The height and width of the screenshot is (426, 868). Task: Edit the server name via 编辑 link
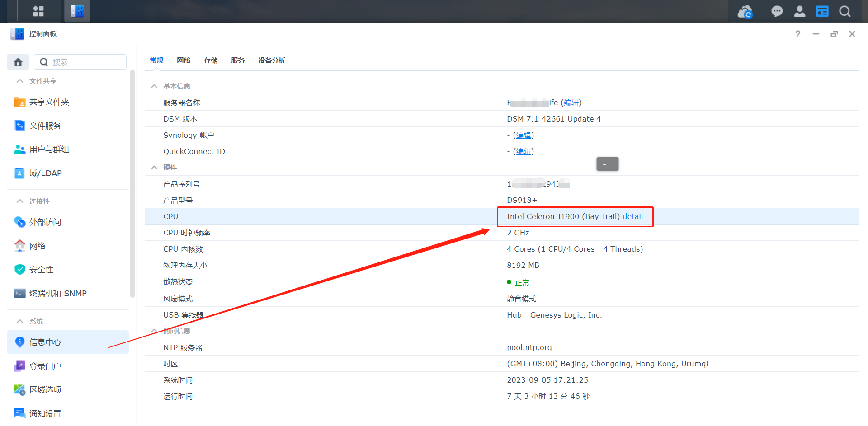[x=571, y=103]
